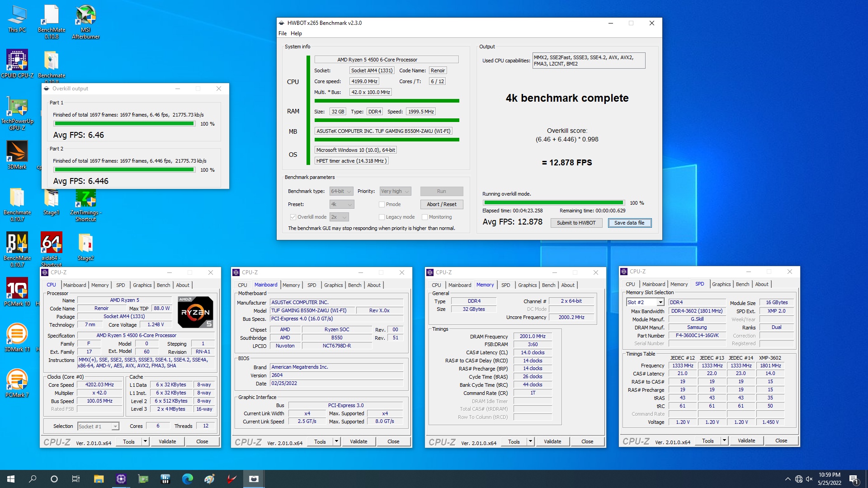868x488 pixels.
Task: Open the File menu in HWBOT x265
Action: [283, 33]
